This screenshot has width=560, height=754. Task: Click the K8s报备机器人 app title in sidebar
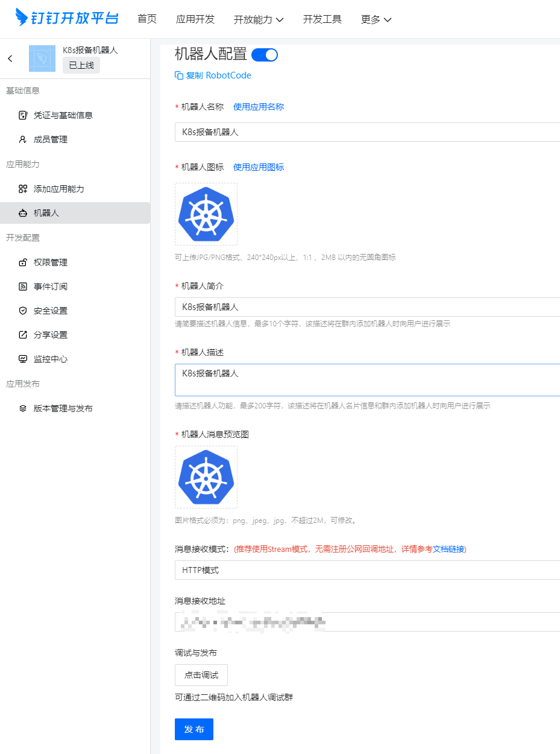coord(90,50)
